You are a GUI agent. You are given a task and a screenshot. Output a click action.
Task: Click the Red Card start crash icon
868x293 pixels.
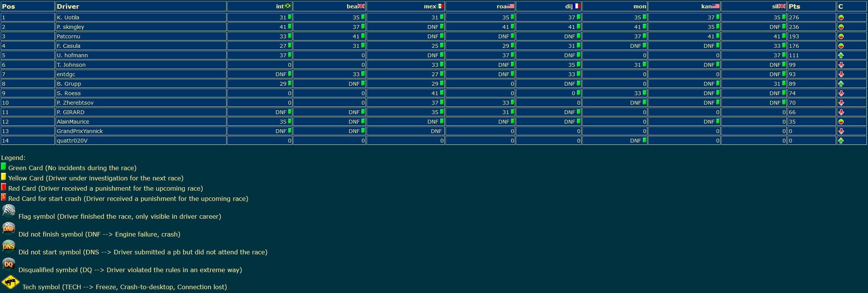[x=3, y=197]
